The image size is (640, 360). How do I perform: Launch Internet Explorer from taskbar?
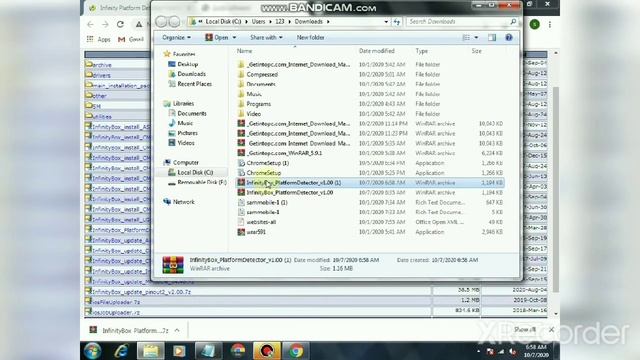(122, 351)
